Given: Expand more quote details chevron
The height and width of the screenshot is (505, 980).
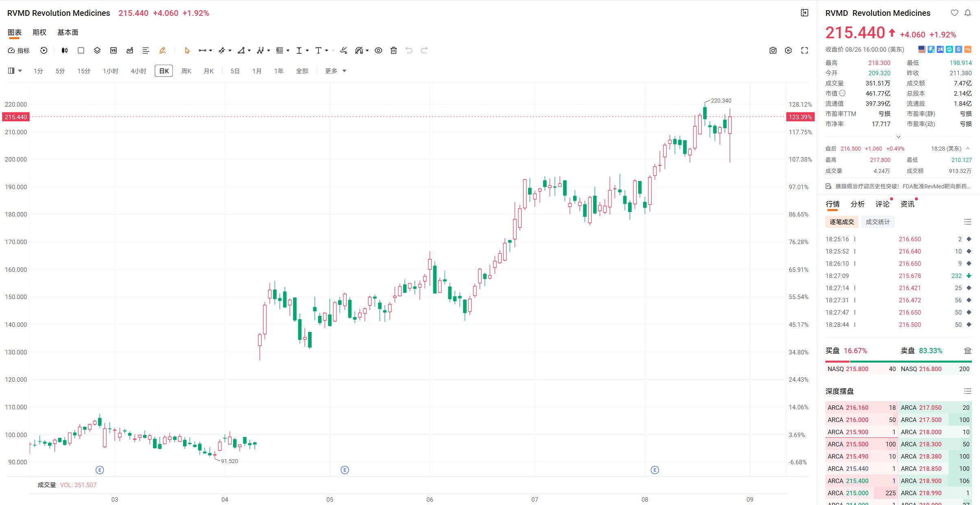Looking at the screenshot, I should pos(899,137).
